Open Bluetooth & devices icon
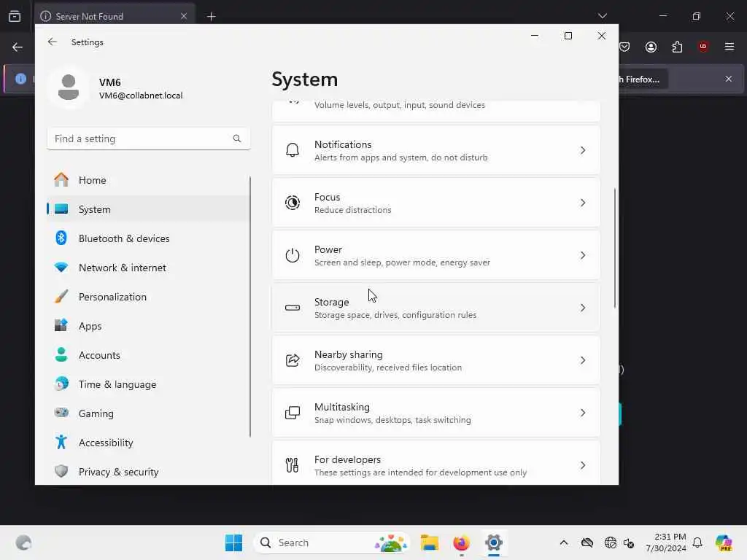 [x=61, y=238]
